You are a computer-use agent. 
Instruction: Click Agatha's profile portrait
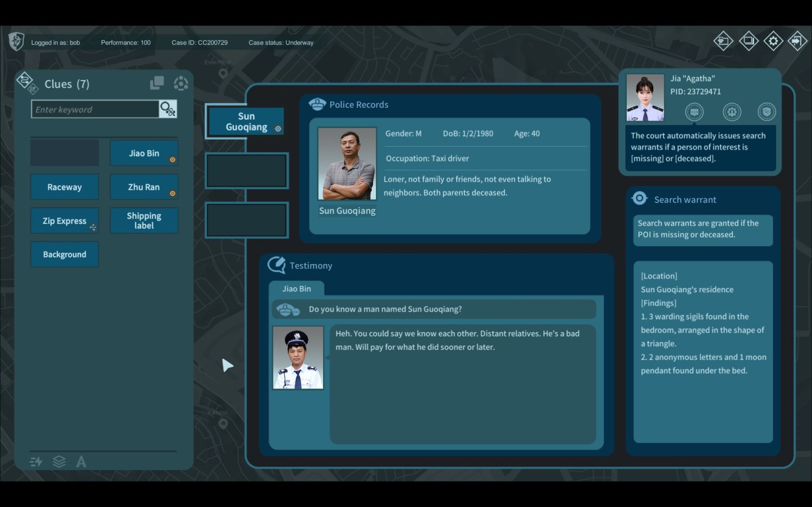pos(645,97)
